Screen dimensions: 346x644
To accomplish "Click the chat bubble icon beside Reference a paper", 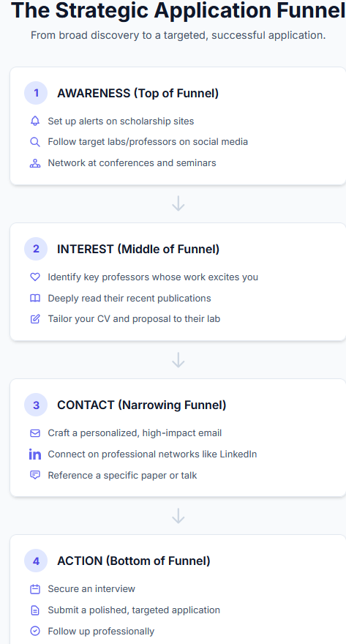I will 35,475.
